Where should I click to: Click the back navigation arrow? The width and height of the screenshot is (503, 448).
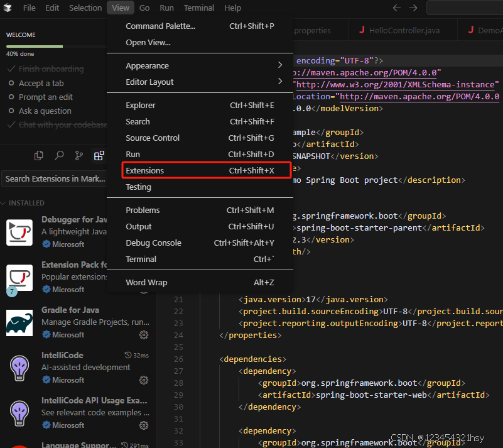(x=397, y=8)
